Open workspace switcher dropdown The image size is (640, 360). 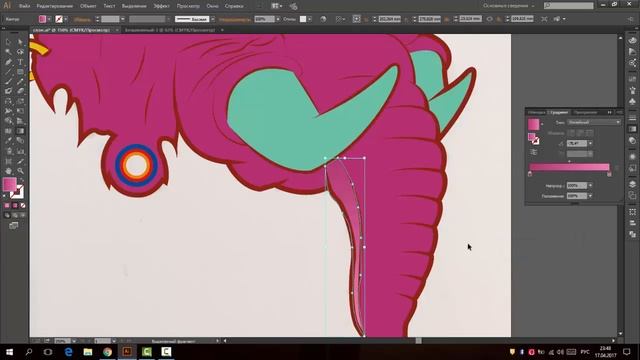(509, 6)
